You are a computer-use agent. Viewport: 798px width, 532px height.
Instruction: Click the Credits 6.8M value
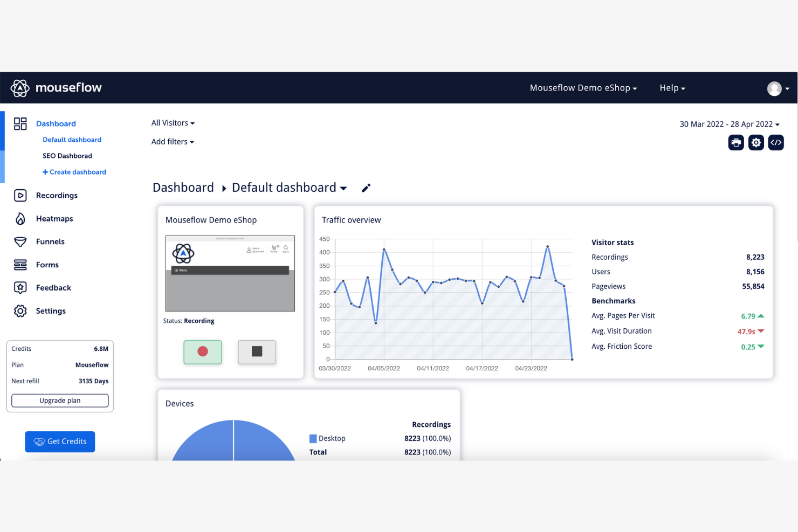coord(101,349)
